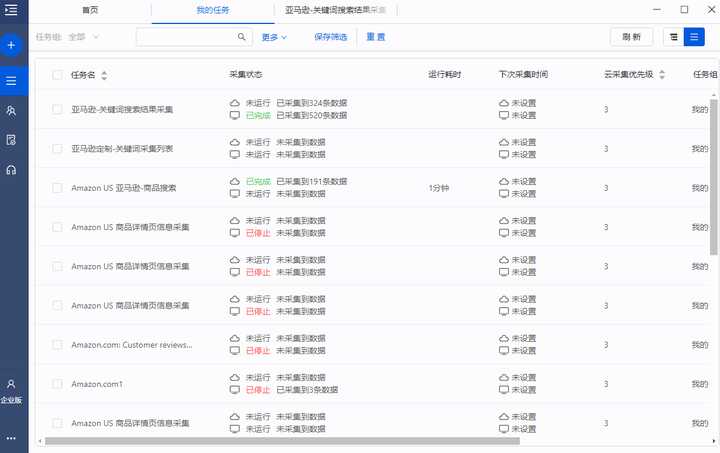Open the more options ellipsis in the sidebar
The width and height of the screenshot is (720, 453).
click(11, 438)
